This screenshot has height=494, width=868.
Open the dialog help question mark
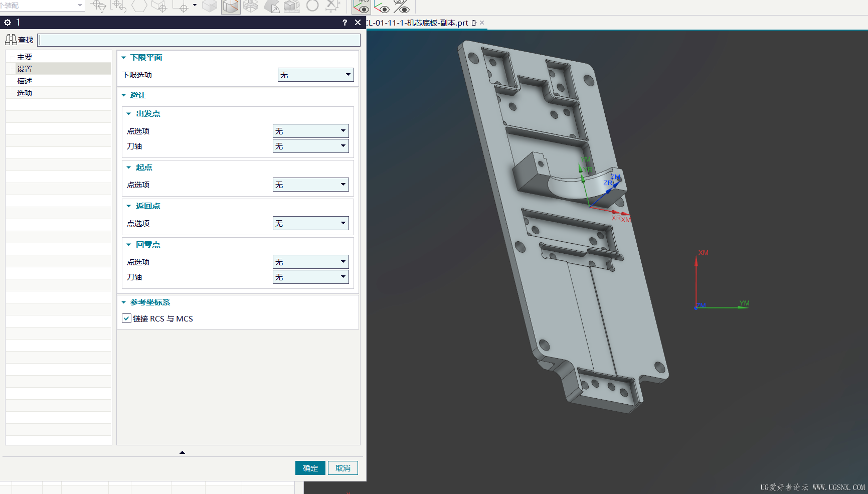(344, 23)
